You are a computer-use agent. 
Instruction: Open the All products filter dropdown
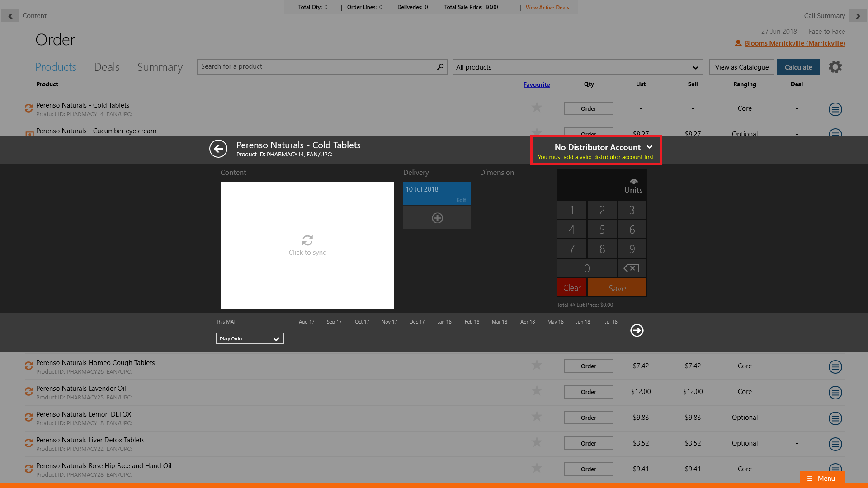(577, 67)
